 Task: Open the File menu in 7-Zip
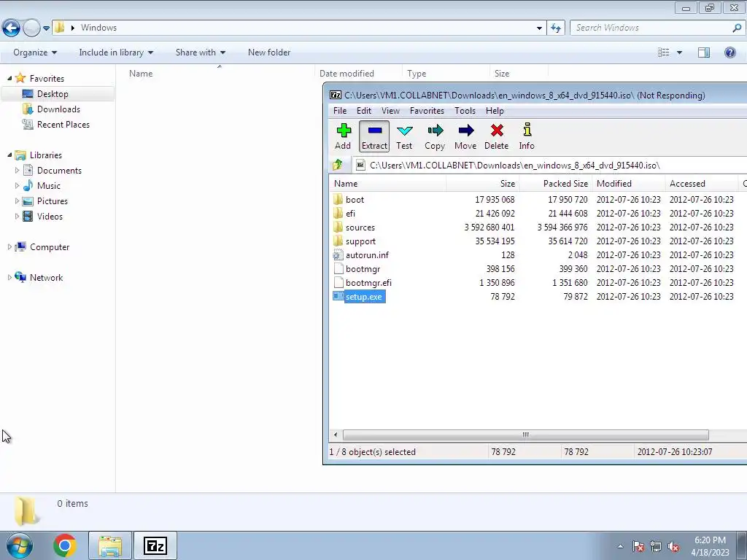point(340,111)
